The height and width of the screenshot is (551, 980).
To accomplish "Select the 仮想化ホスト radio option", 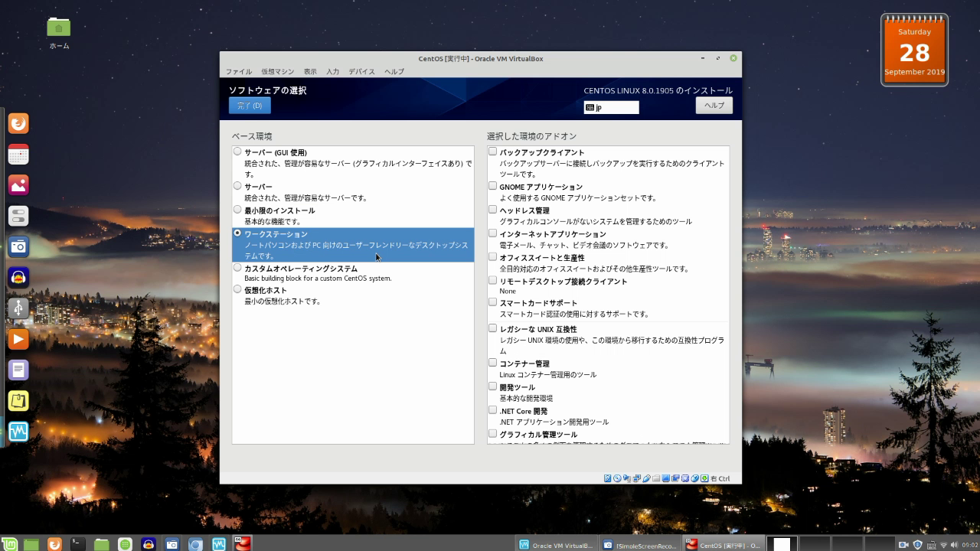I will (x=237, y=289).
